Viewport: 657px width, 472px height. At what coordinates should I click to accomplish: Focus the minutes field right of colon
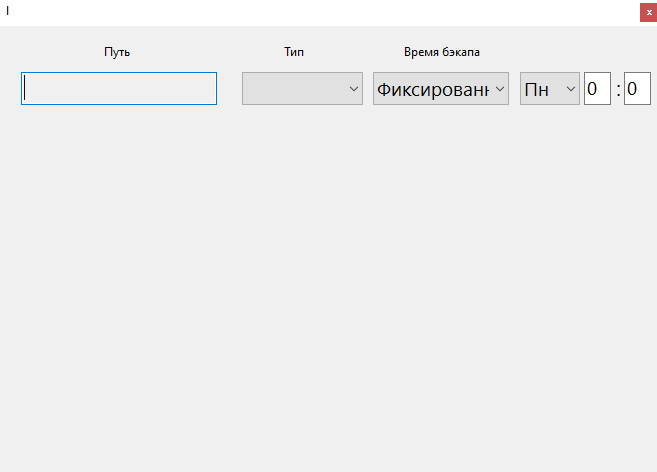point(637,89)
